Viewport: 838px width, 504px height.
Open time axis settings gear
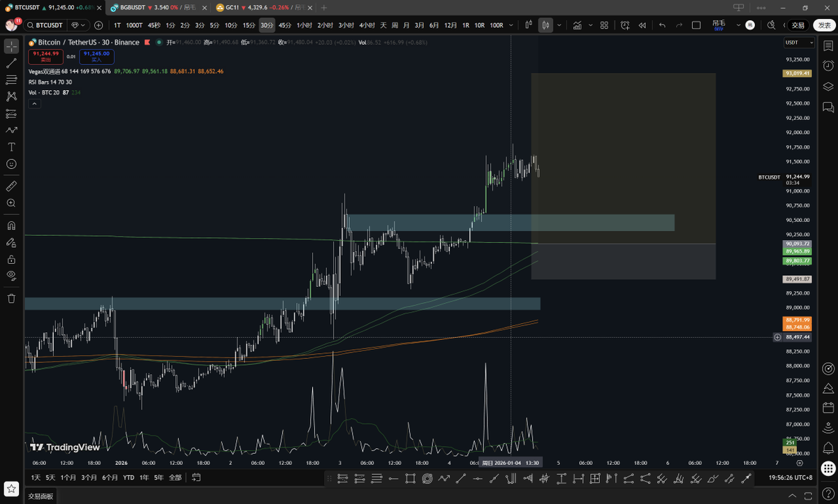coord(800,463)
